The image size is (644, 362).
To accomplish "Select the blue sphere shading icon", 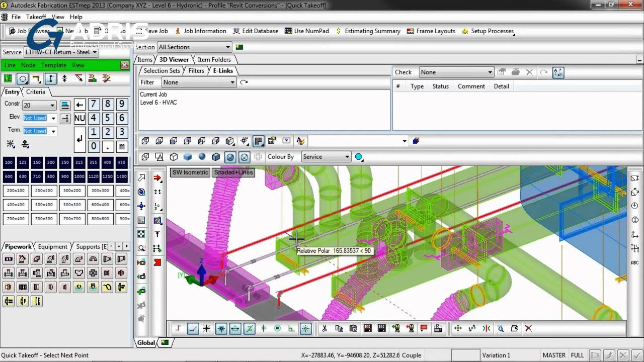I will (202, 157).
